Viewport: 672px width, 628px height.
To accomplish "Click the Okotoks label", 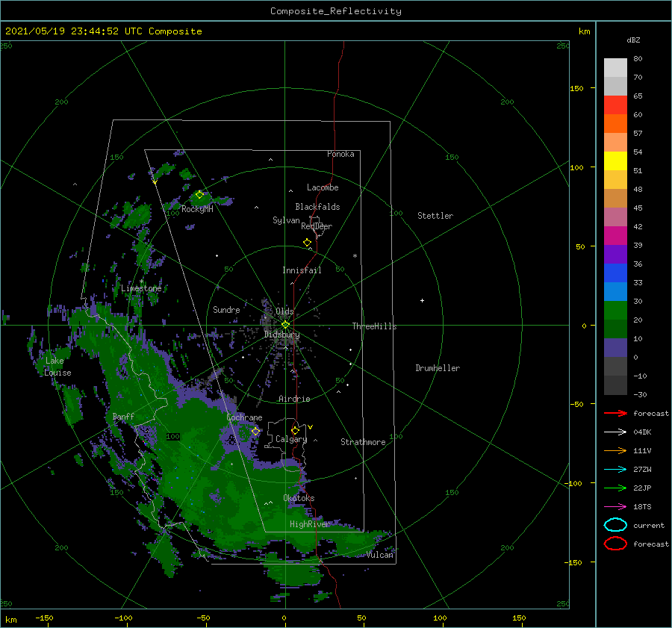I will 299,498.
